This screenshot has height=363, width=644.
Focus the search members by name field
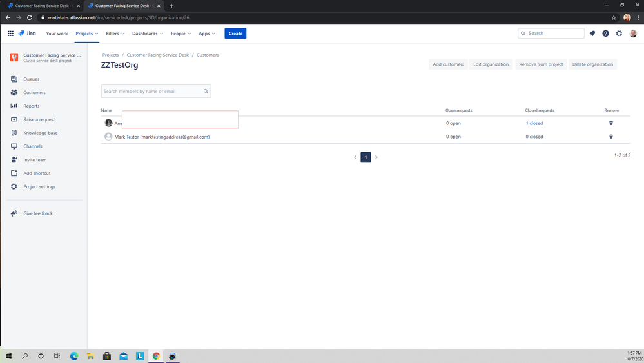pos(156,91)
